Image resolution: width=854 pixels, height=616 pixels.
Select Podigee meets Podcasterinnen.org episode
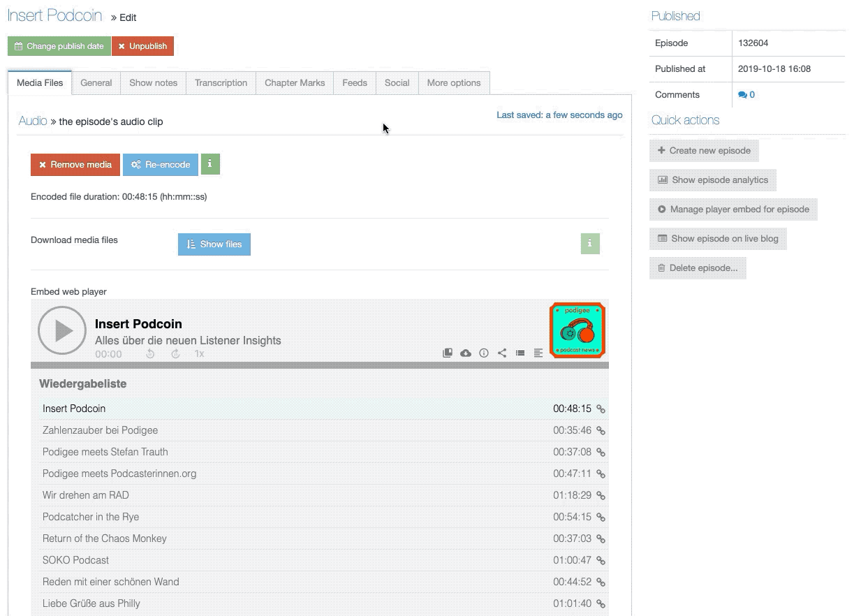click(320, 474)
